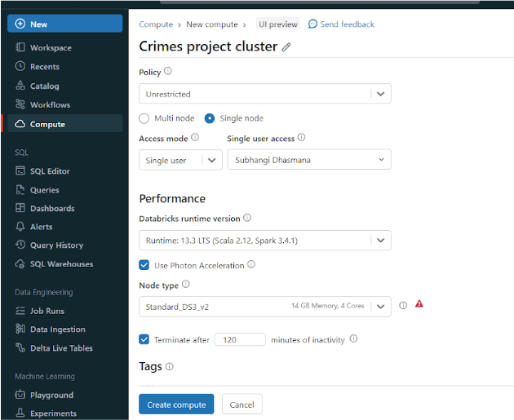
Task: Click the Query History clock icon
Action: (x=20, y=245)
